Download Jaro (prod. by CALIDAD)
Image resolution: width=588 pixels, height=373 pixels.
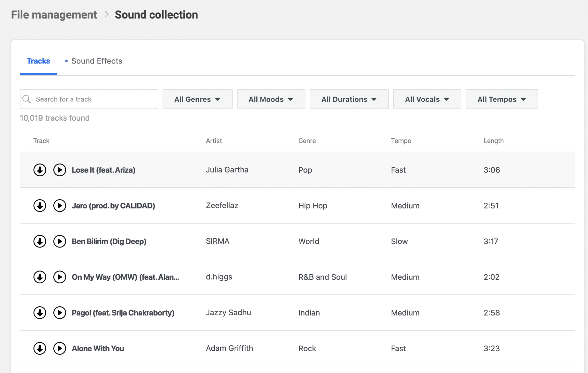pyautogui.click(x=40, y=206)
